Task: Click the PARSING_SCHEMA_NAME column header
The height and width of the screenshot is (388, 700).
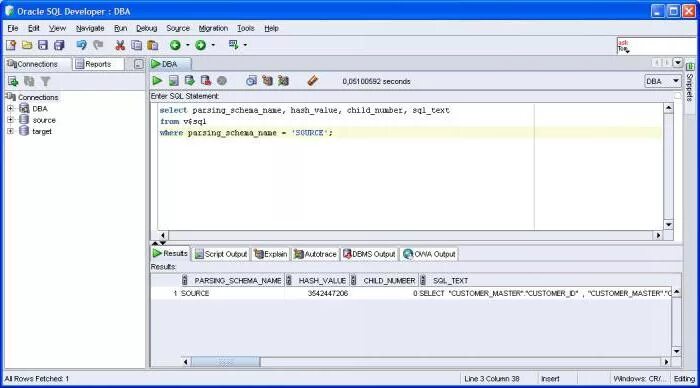Action: [x=233, y=280]
